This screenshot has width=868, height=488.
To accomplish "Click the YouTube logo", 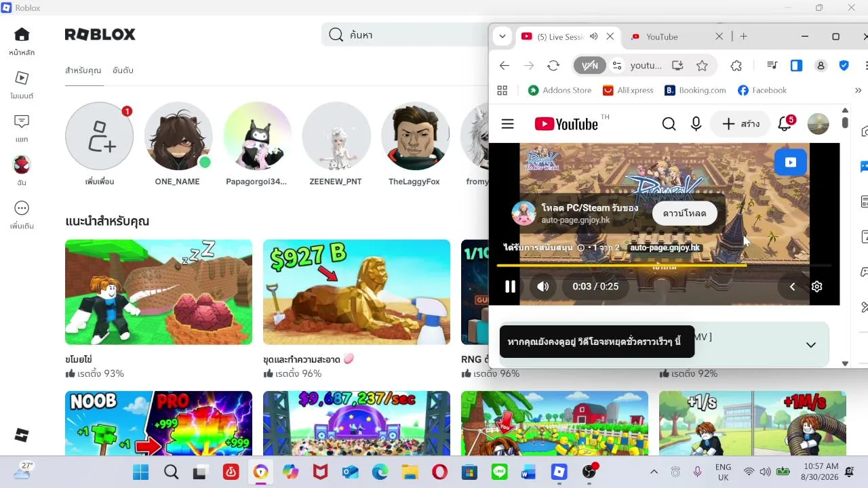I will point(566,124).
